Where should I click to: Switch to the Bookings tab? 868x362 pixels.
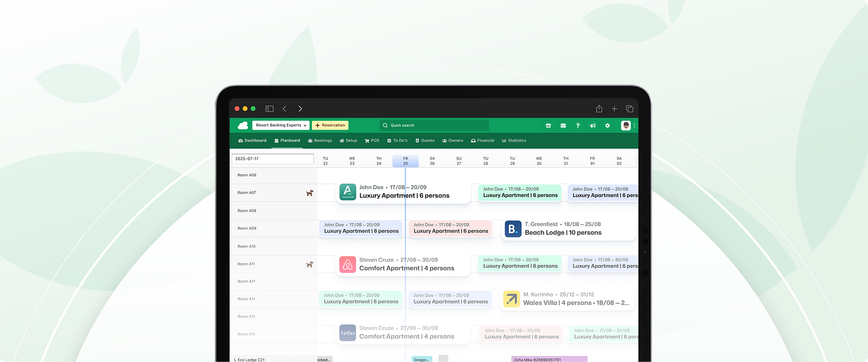click(320, 141)
